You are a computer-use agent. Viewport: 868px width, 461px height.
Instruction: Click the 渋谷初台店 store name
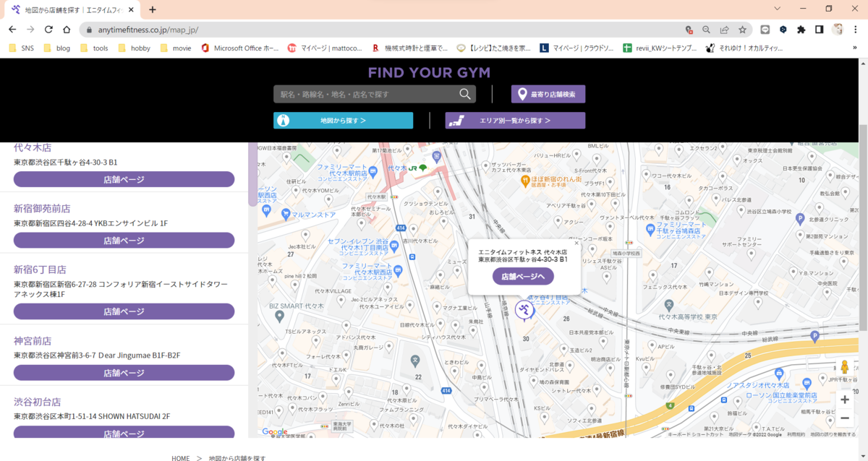pos(37,402)
